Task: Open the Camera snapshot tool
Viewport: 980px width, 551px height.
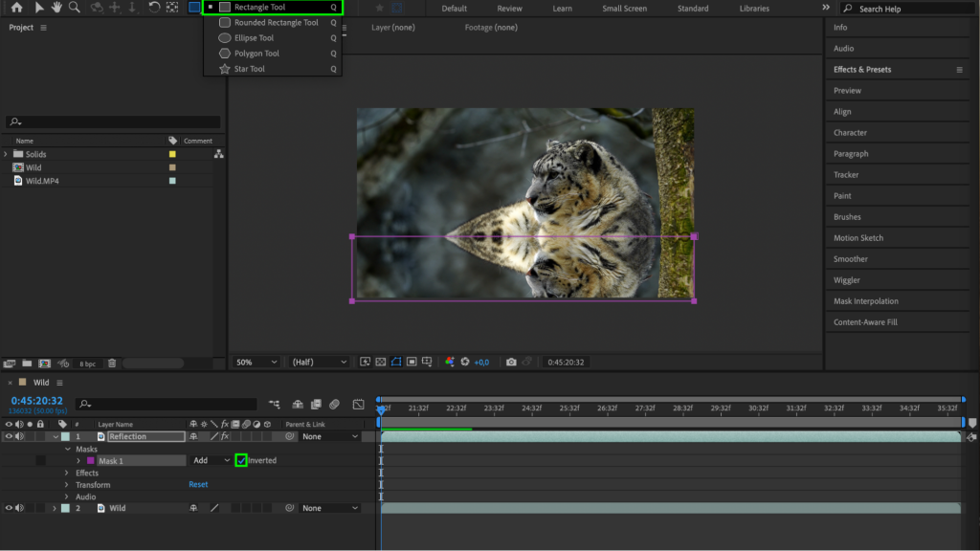Action: pos(511,362)
